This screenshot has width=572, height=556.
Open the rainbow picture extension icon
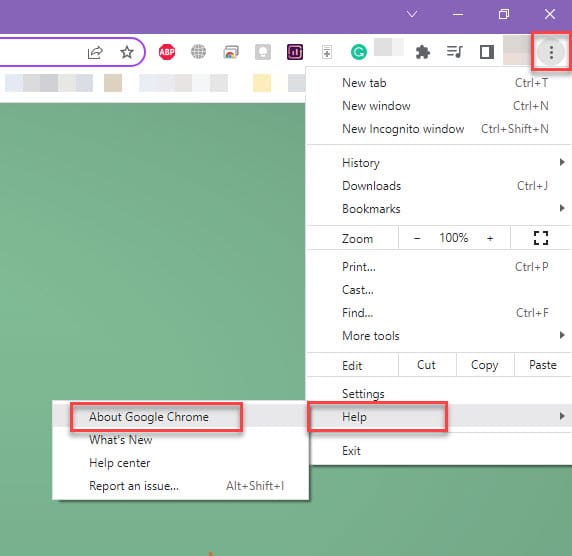point(231,52)
